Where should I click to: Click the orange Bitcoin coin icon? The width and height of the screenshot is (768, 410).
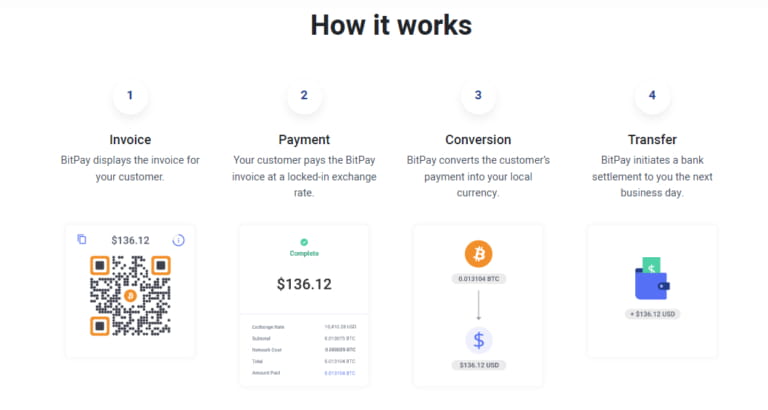click(x=478, y=253)
